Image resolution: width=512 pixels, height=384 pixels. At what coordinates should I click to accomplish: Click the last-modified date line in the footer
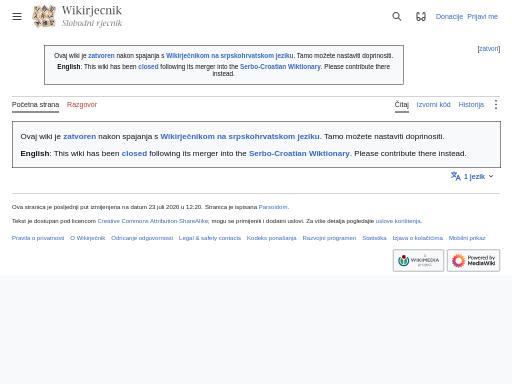pyautogui.click(x=107, y=207)
